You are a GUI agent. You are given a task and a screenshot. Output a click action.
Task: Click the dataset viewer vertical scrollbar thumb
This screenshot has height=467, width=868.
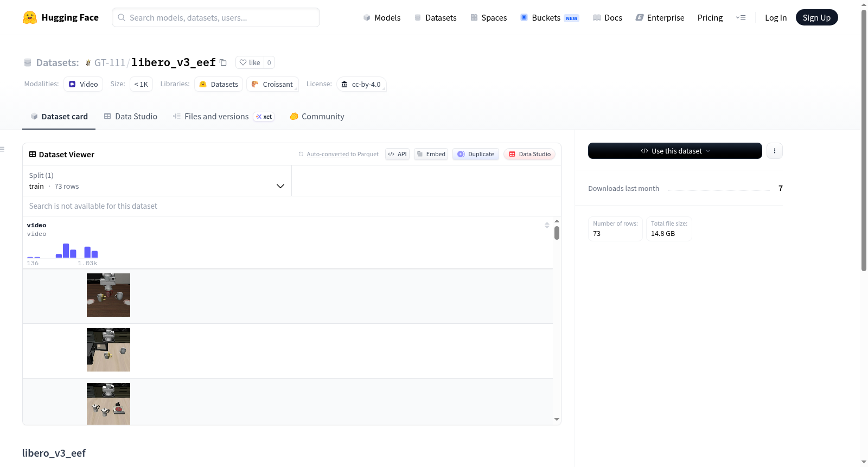pyautogui.click(x=557, y=233)
